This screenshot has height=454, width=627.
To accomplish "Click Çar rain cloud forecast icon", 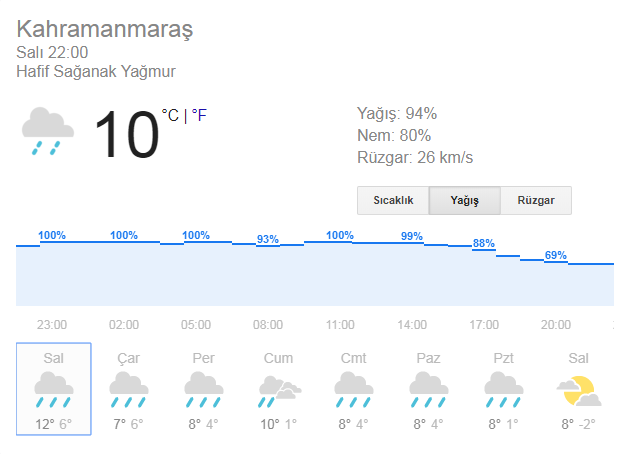I will point(129,390).
